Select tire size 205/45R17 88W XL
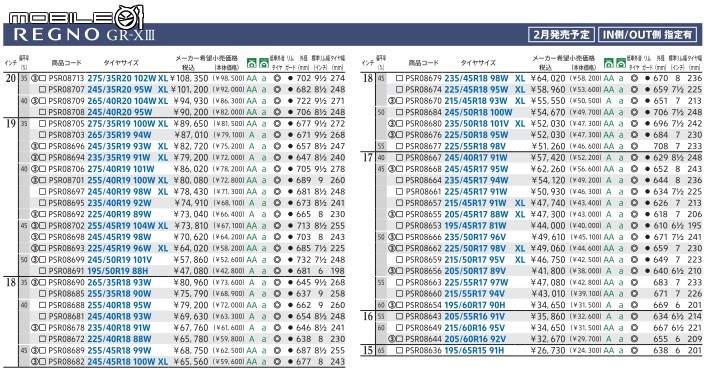This screenshot has width=704, height=370. coord(484,214)
